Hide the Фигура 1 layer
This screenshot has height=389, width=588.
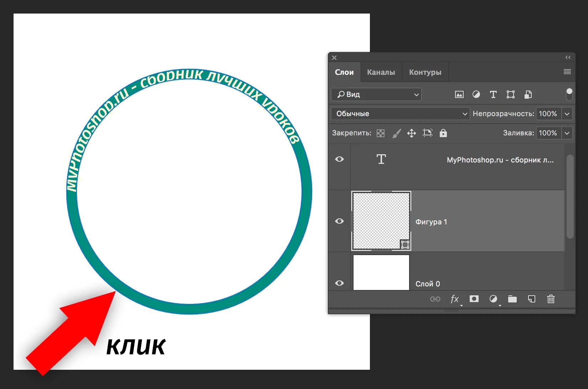click(339, 221)
